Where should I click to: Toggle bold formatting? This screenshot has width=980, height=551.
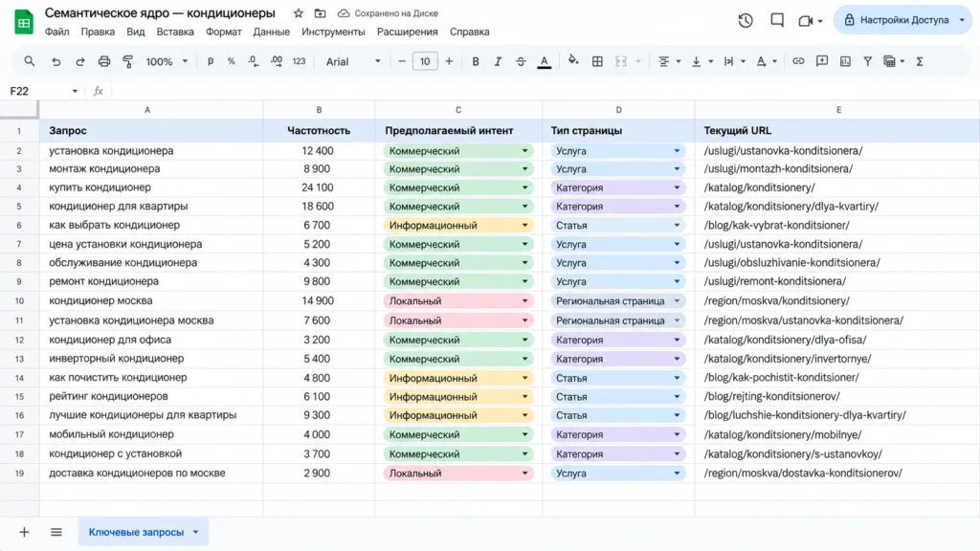(x=476, y=61)
